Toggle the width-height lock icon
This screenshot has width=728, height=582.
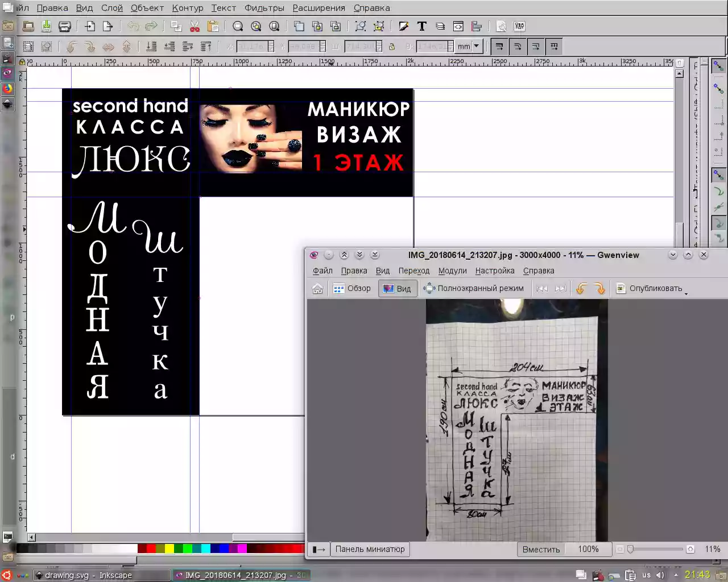[x=392, y=47]
